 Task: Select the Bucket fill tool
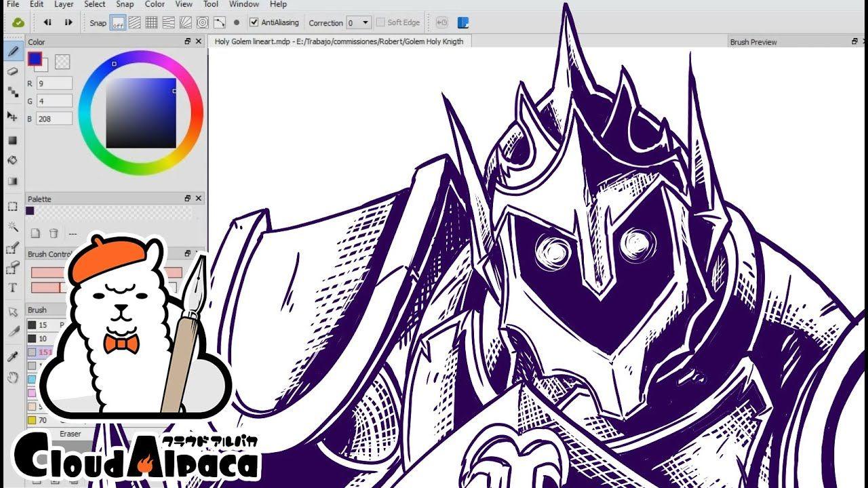(12, 161)
